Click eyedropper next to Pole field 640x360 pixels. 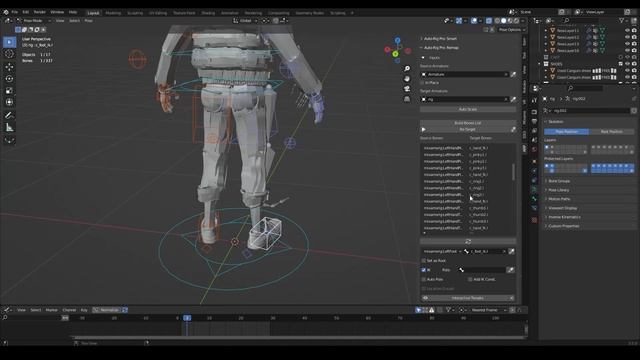pyautogui.click(x=510, y=270)
